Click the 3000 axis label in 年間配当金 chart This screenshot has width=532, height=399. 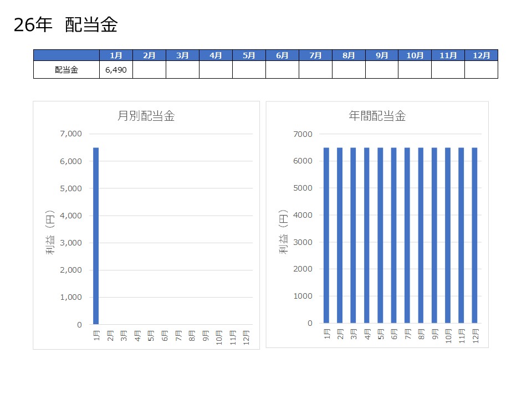coord(303,242)
